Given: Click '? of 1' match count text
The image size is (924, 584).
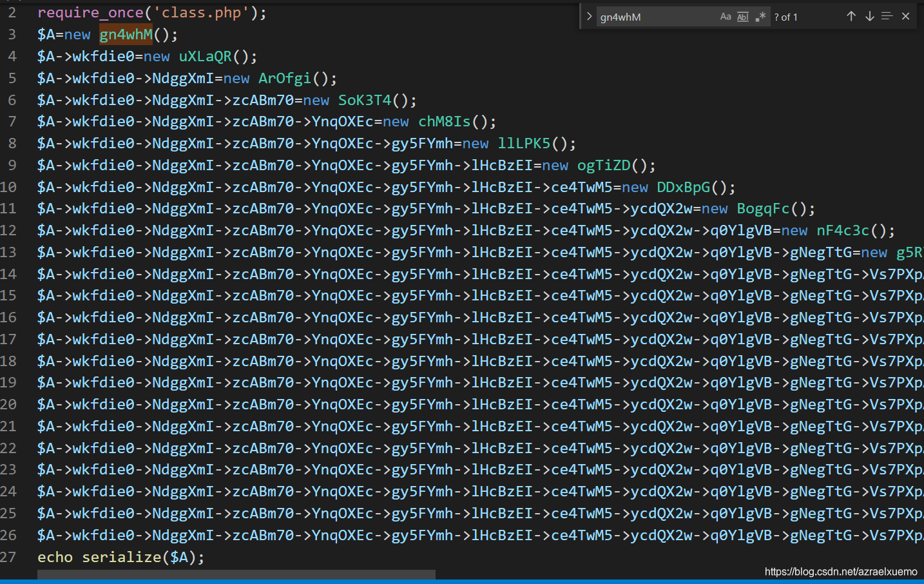Looking at the screenshot, I should click(x=785, y=17).
